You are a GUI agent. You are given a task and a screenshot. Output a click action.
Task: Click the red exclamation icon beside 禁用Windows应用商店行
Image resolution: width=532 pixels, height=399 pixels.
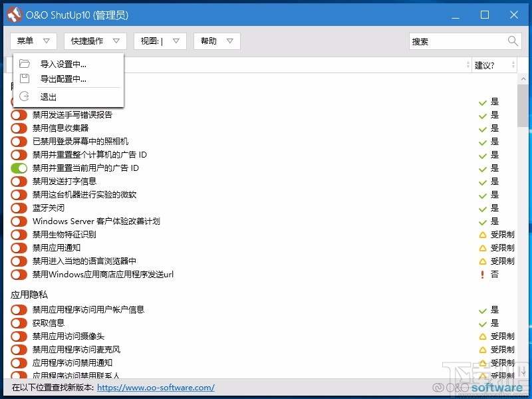[x=483, y=274]
